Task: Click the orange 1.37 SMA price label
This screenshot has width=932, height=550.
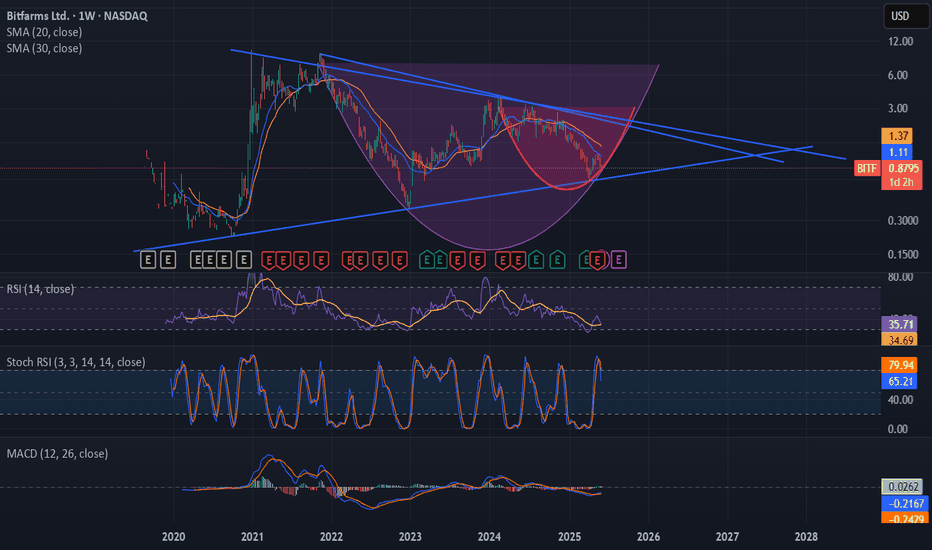Action: tap(898, 136)
